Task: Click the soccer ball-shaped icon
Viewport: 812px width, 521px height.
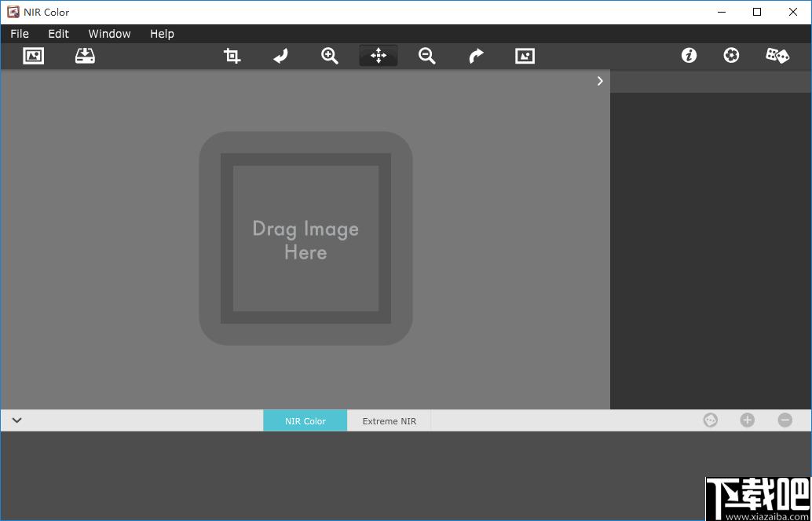Action: point(731,56)
